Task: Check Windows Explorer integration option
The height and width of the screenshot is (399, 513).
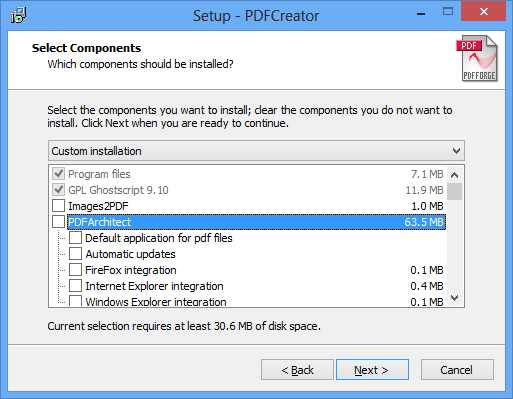Action: (75, 301)
